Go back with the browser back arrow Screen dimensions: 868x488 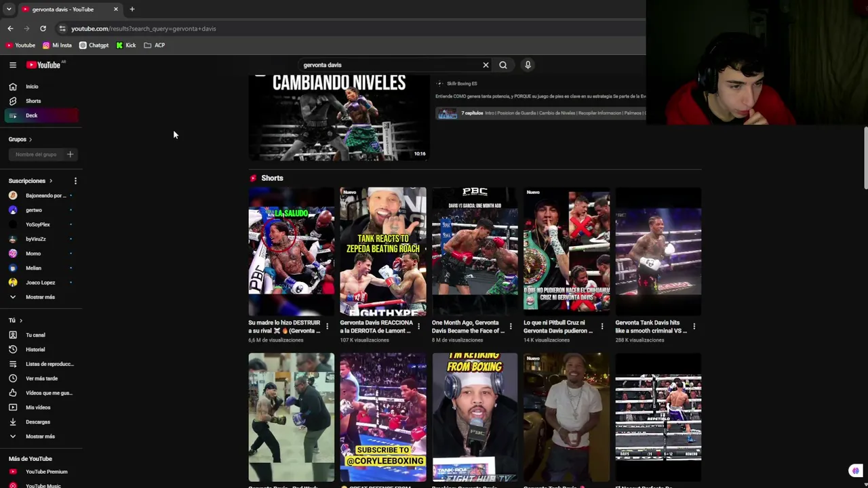click(10, 28)
